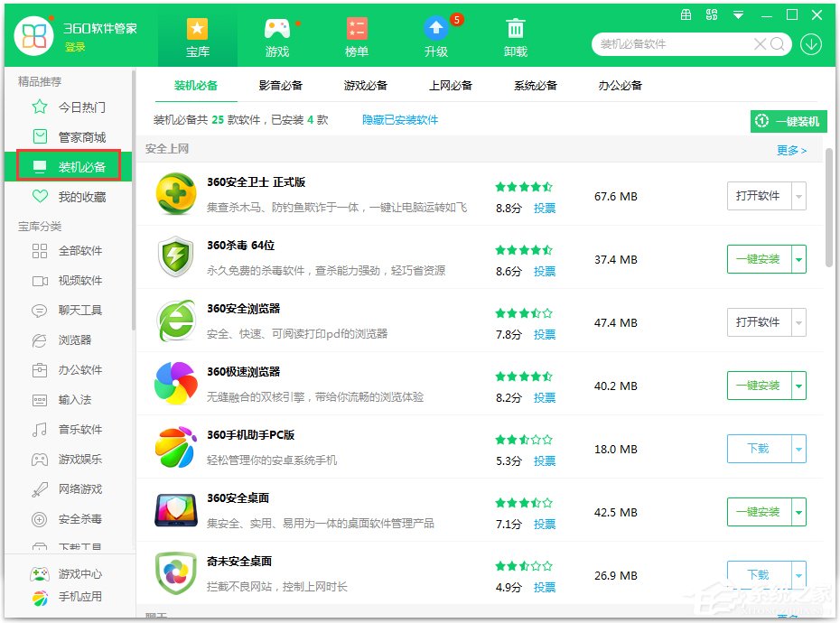The width and height of the screenshot is (840, 623).
Task: Click 一键装机 green button
Action: [789, 121]
